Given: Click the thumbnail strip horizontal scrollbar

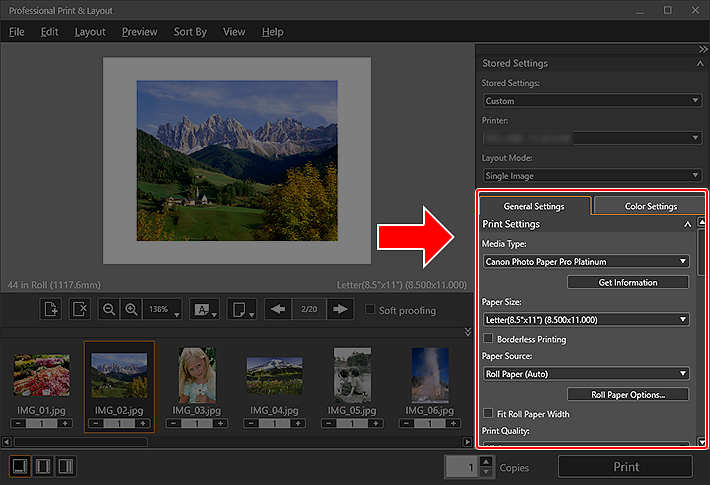Looking at the screenshot, I should pos(80,441).
